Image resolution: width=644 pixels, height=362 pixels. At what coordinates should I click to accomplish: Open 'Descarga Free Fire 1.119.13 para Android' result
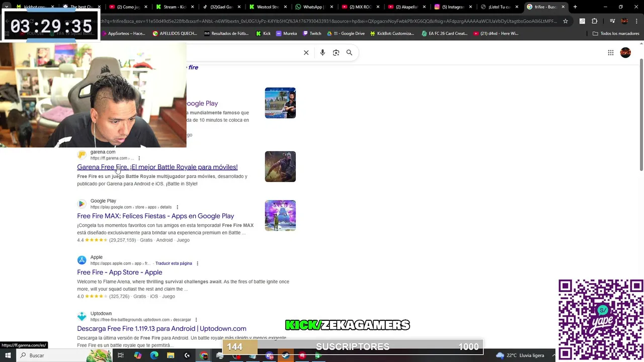pyautogui.click(x=162, y=328)
